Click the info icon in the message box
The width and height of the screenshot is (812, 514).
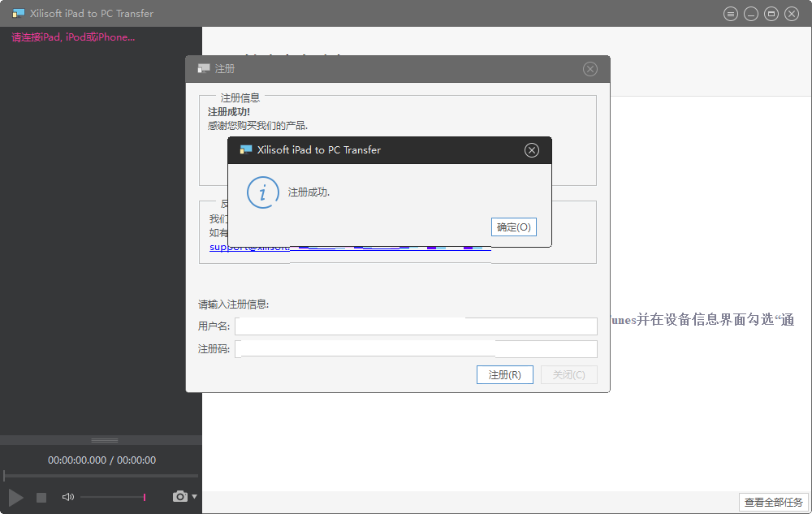coord(263,192)
